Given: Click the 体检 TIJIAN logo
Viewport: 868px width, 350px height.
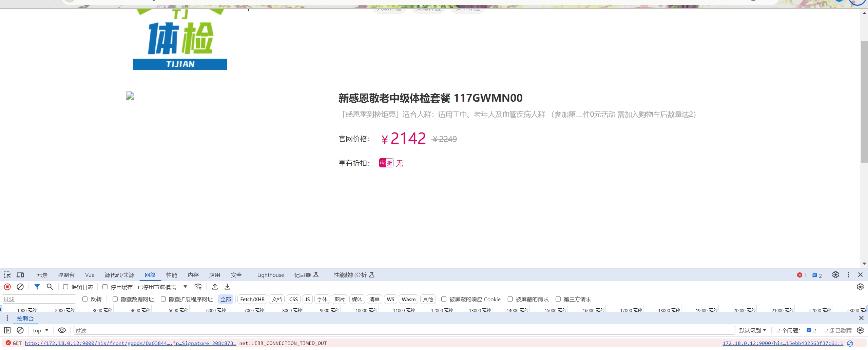Looking at the screenshot, I should pyautogui.click(x=180, y=39).
